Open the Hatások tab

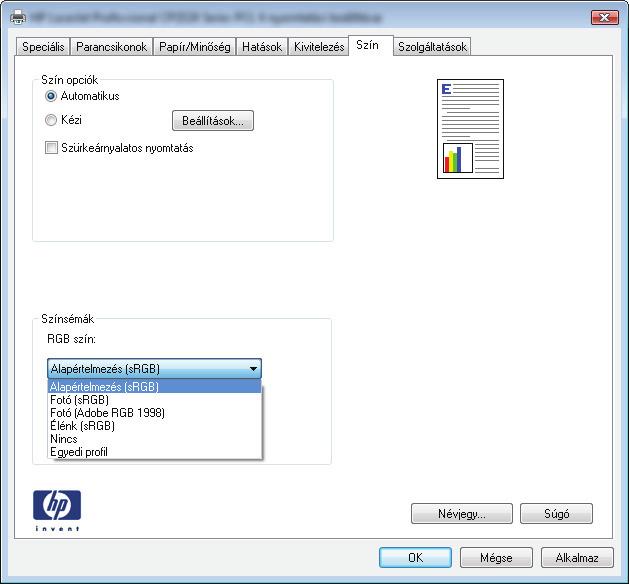(262, 47)
